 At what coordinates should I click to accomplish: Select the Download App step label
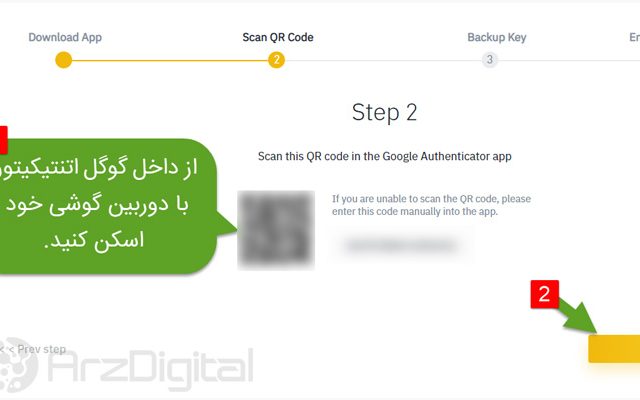[x=65, y=38]
